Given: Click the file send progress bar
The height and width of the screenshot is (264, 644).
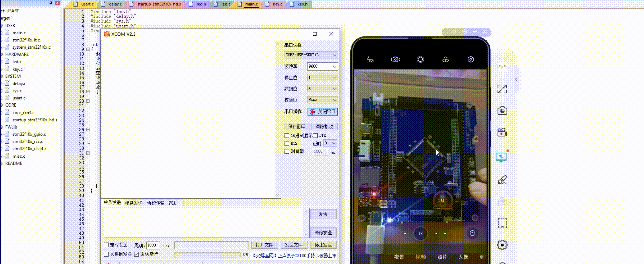Looking at the screenshot, I should pyautogui.click(x=207, y=255).
